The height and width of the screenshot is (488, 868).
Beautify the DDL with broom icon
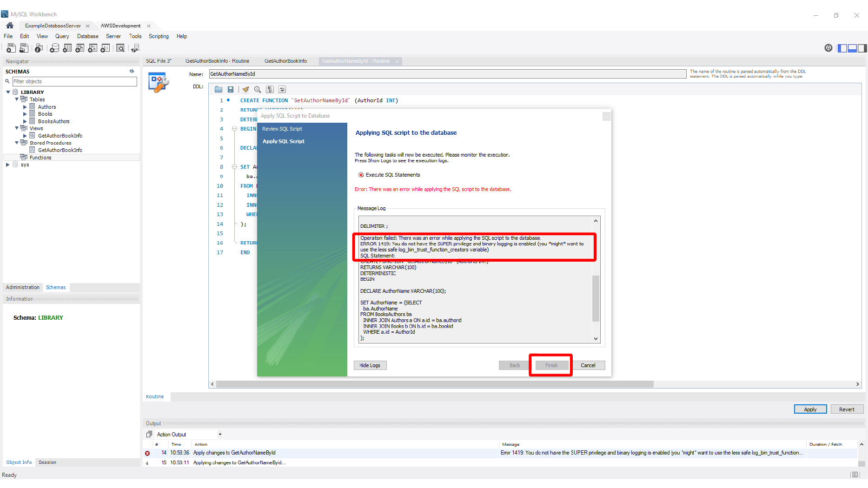click(x=245, y=89)
